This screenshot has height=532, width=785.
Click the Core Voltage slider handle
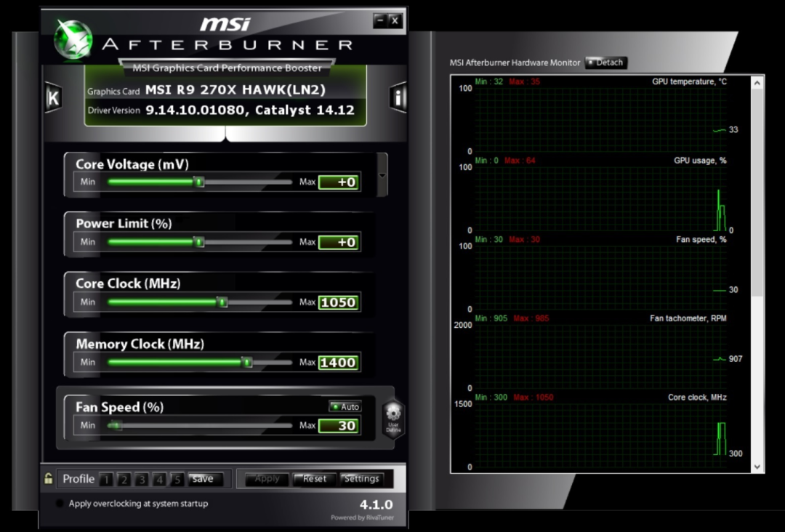click(x=199, y=182)
